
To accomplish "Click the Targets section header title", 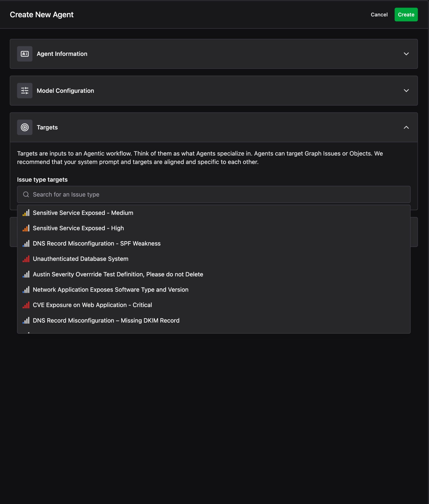I will tap(47, 127).
